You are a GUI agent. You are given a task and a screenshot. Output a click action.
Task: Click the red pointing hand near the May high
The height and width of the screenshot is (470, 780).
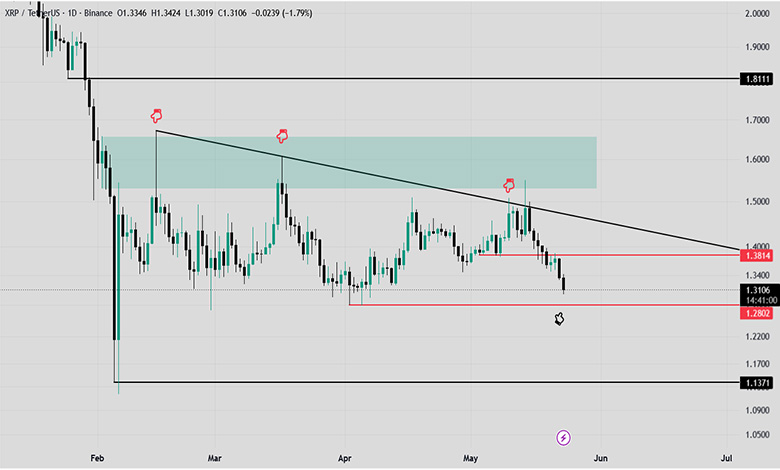click(x=508, y=186)
